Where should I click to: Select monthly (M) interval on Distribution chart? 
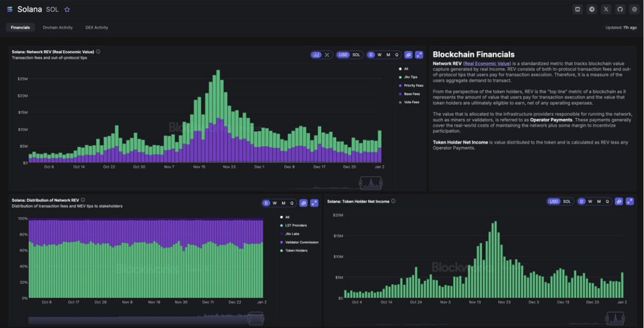pyautogui.click(x=283, y=203)
